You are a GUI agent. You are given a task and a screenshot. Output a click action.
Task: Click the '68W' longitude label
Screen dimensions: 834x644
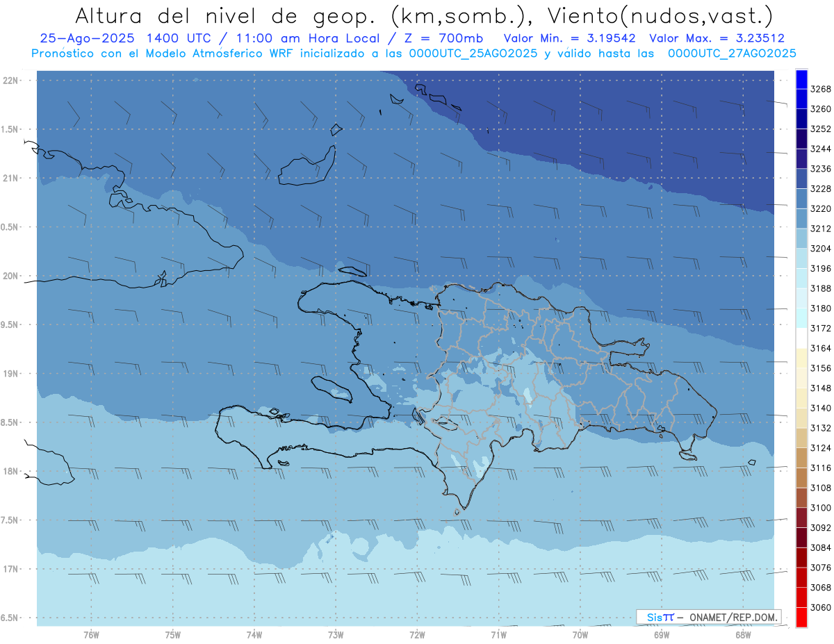[743, 635]
